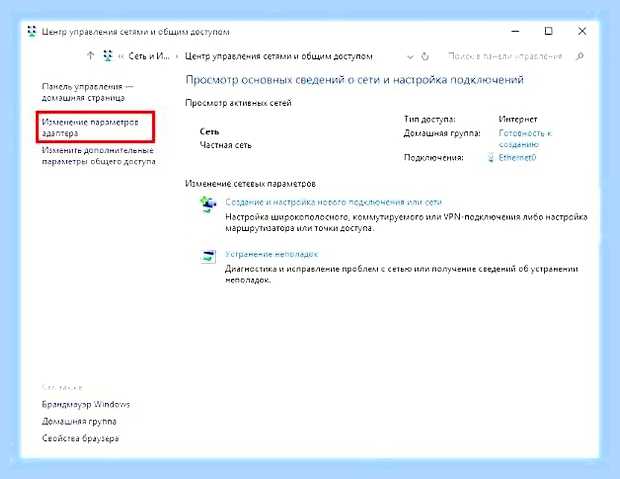620x479 pixels.
Task: Click the Сеть и И... breadcrumb
Action: point(149,56)
